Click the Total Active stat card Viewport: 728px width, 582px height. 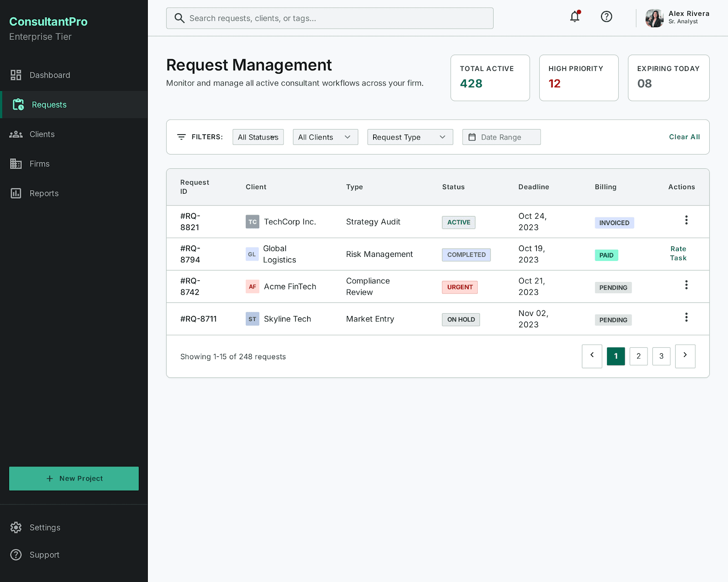[490, 78]
